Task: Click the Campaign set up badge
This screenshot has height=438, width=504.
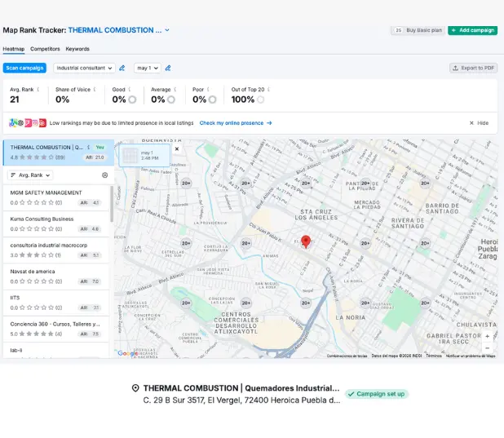Action: (x=377, y=394)
